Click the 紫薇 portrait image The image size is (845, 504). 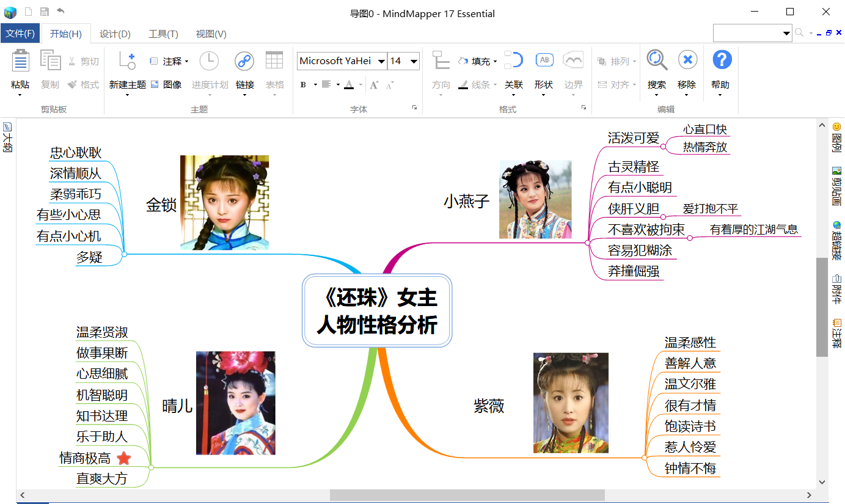571,403
